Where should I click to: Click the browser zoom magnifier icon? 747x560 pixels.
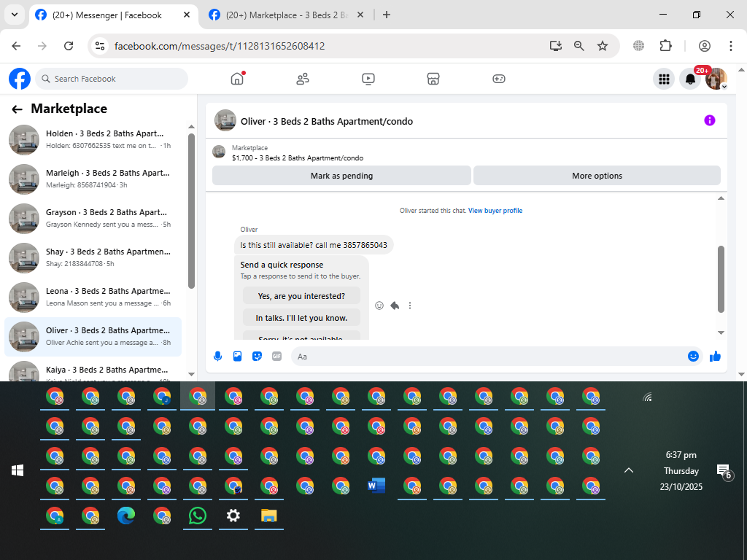pos(578,46)
